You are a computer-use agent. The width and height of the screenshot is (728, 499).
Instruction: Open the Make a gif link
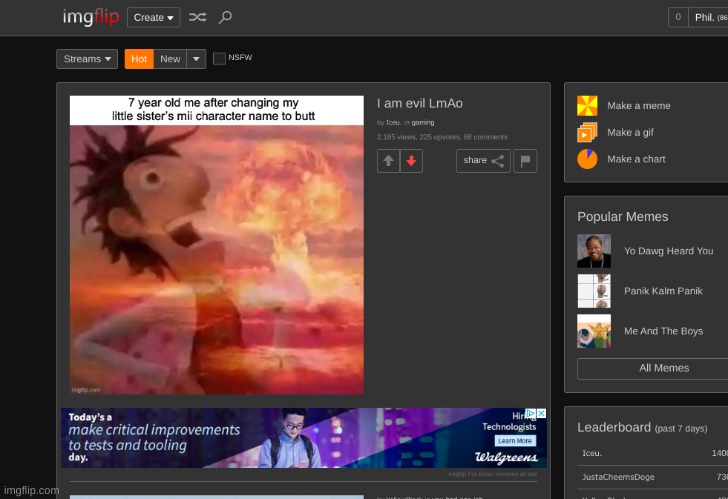(630, 133)
